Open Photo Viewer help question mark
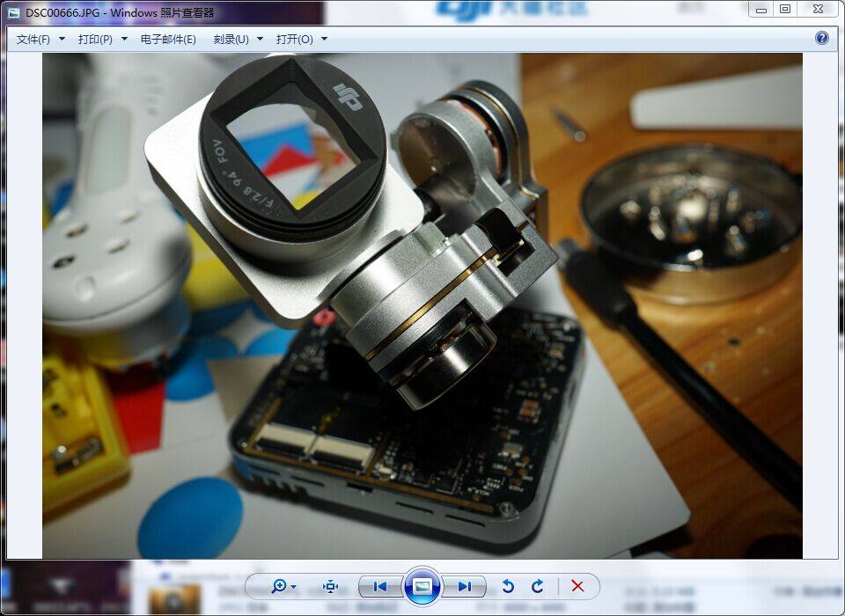 pos(822,38)
